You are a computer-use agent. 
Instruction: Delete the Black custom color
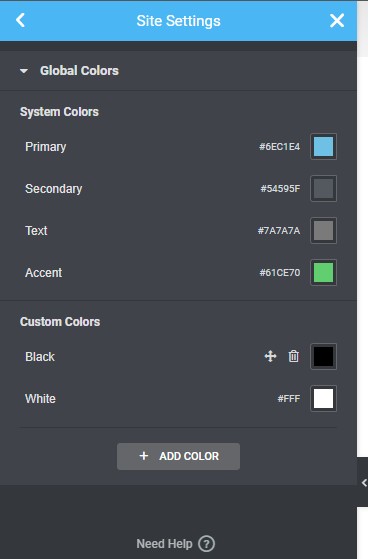[293, 356]
